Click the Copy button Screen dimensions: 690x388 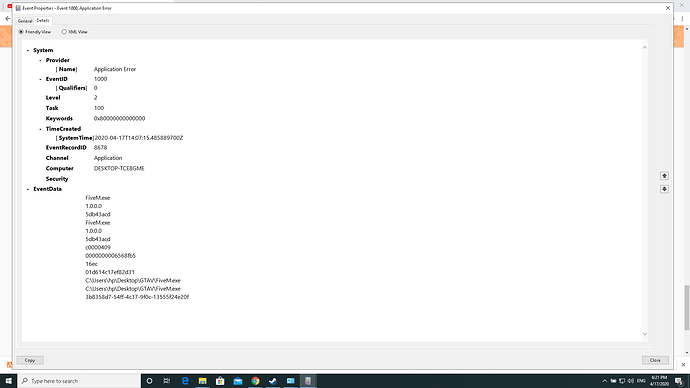30,360
